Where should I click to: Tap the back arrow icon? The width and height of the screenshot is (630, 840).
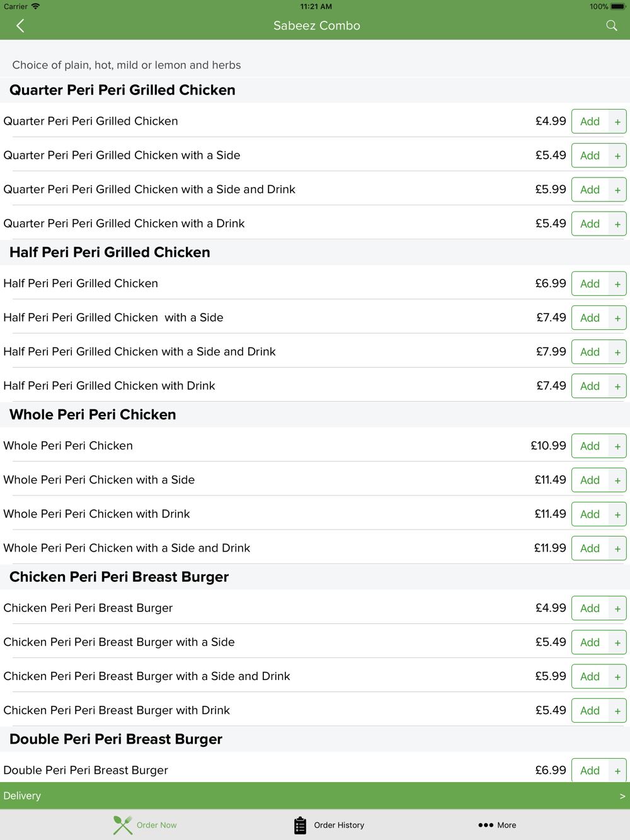[20, 26]
